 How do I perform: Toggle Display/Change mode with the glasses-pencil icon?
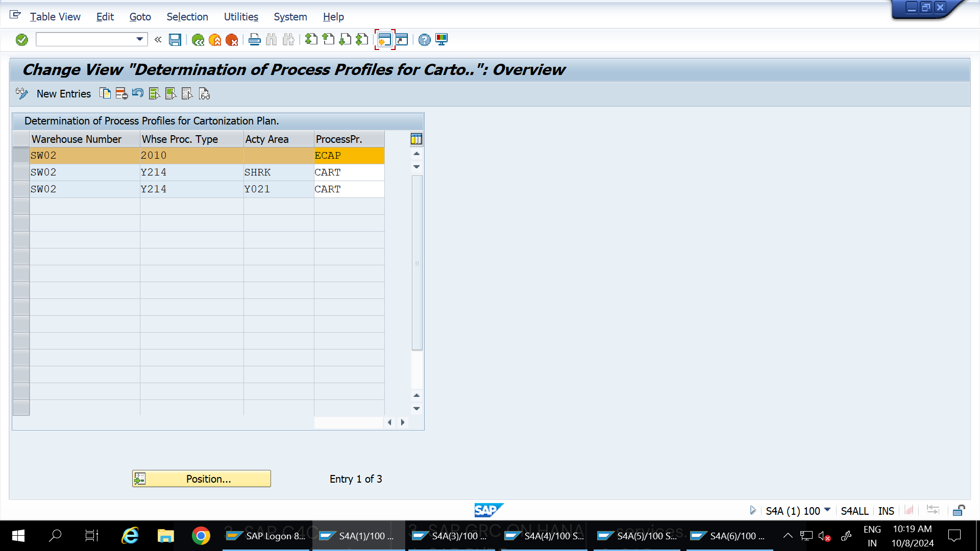(21, 93)
